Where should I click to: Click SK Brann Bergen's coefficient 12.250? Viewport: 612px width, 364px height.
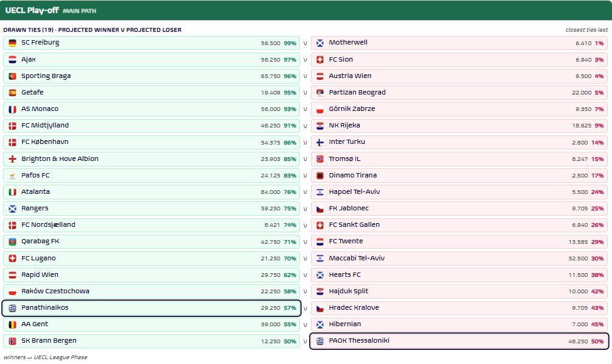tap(271, 341)
